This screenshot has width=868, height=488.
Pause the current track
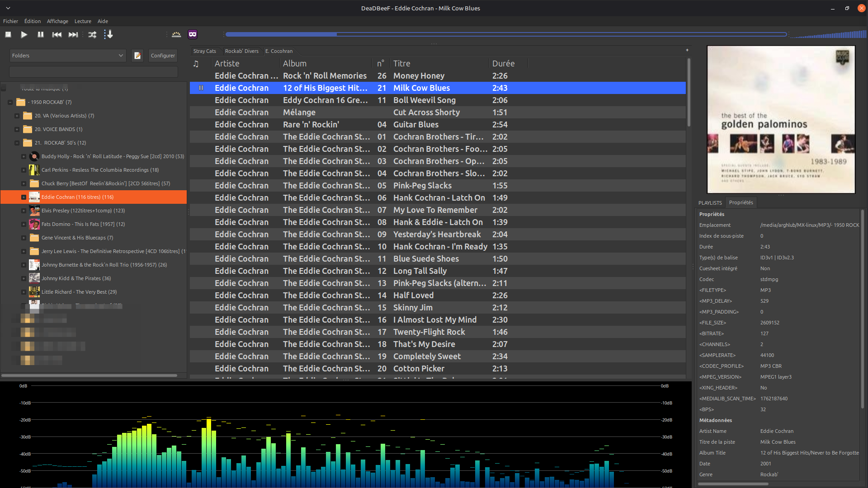41,34
